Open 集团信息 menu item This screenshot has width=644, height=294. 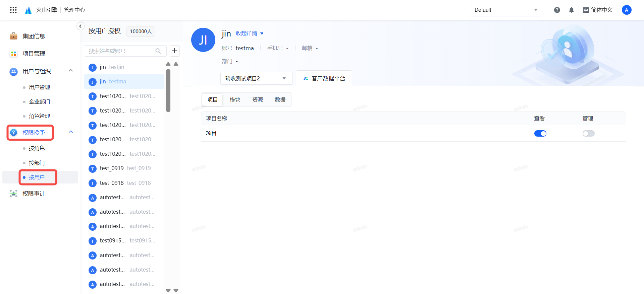point(34,36)
